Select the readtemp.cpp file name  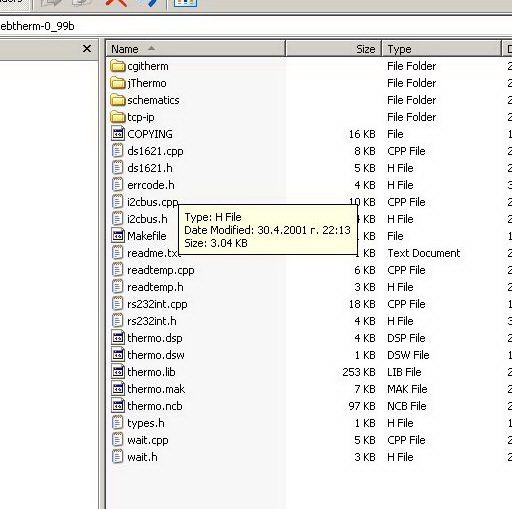click(x=161, y=270)
